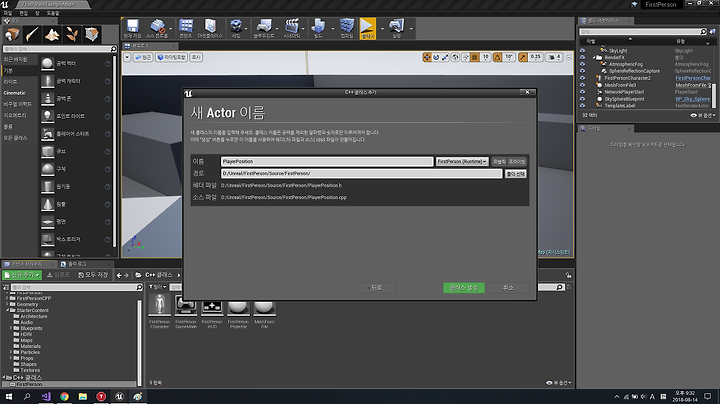Screen dimensions: 720x404
Task: Toggle the sources panel icon beside folder search
Action: tap(6, 287)
